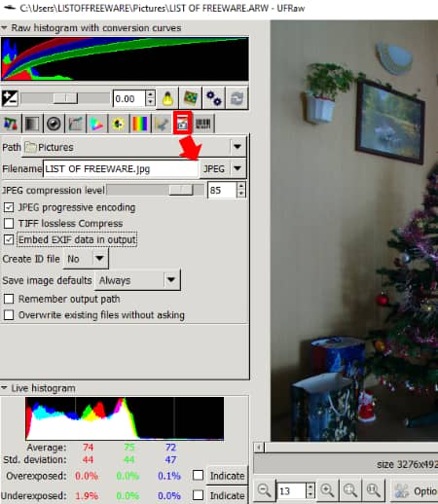This screenshot has width=438, height=504.
Task: Click the clip highlights gears icon
Action: coord(214,98)
